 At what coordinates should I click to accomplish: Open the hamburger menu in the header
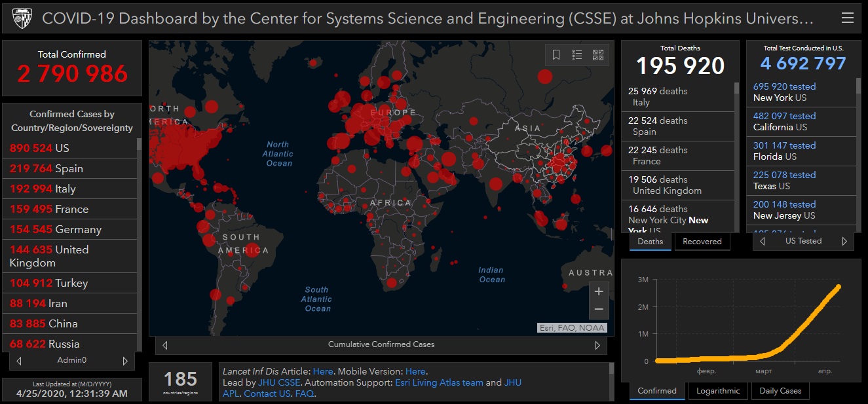click(x=848, y=18)
